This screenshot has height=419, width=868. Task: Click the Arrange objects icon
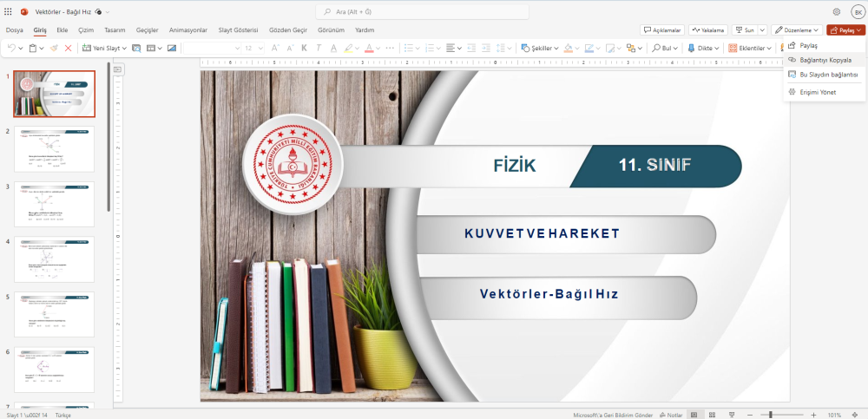tap(631, 49)
